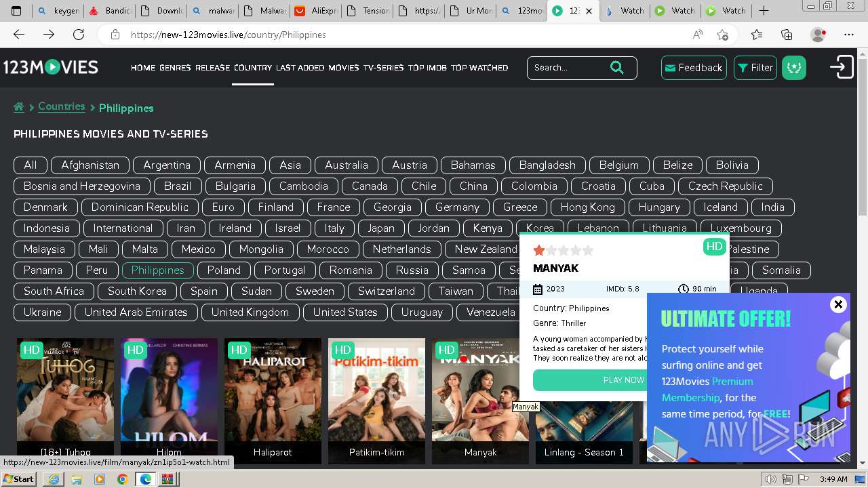Click the Linlang - Season 1 title
This screenshot has width=868, height=488.
[584, 452]
